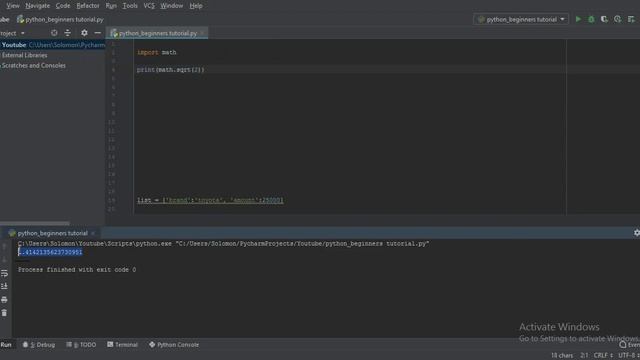Open the Window menu

pos(171,6)
